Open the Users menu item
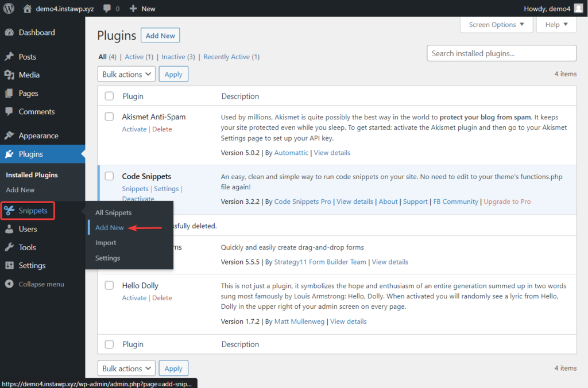The height and width of the screenshot is (388, 588). click(28, 229)
